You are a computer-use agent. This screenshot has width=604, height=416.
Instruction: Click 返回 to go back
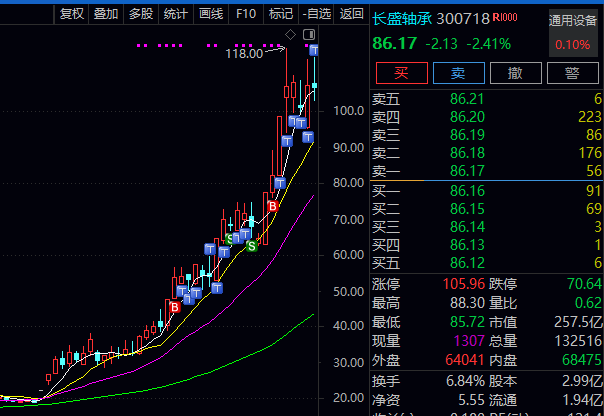point(351,14)
